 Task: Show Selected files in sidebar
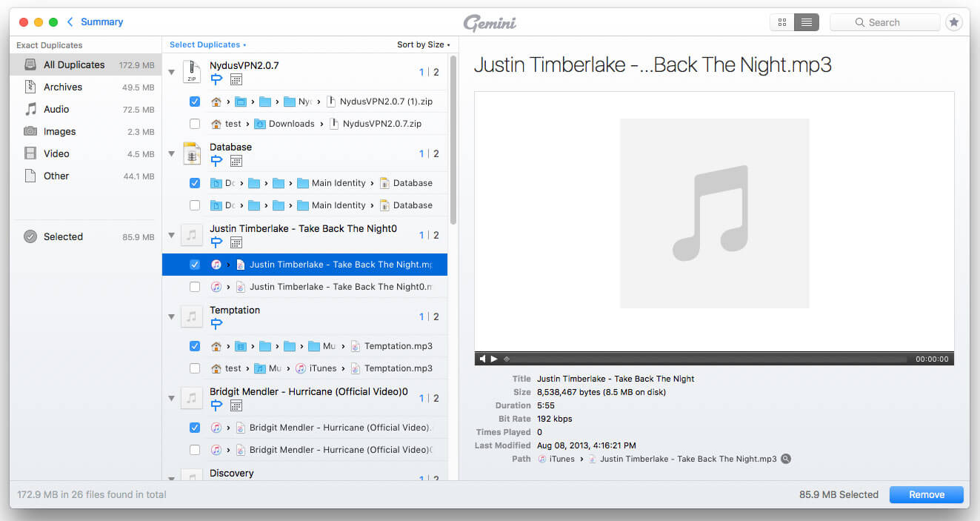86,236
